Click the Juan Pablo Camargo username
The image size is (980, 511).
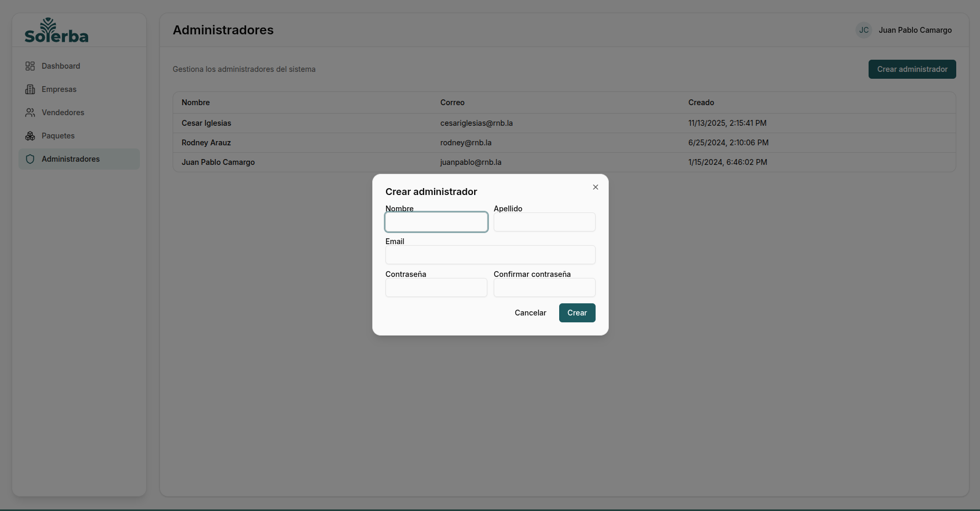click(x=915, y=30)
